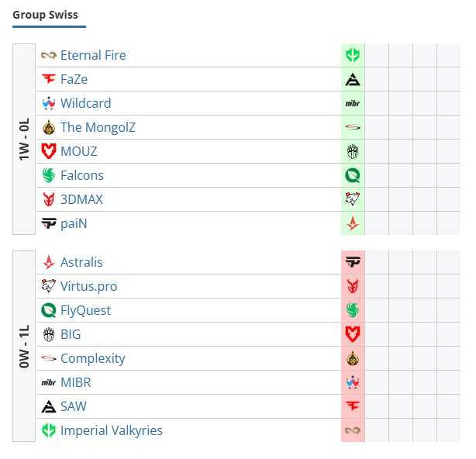Click the BIG opponent icon in MOUZ row
The image size is (476, 459).
pos(353,151)
